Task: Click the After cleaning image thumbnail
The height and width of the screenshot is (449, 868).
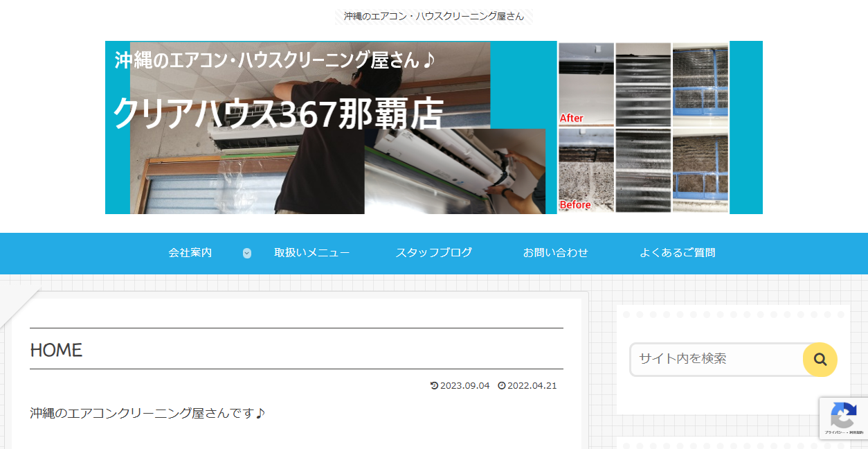Action: [585, 83]
